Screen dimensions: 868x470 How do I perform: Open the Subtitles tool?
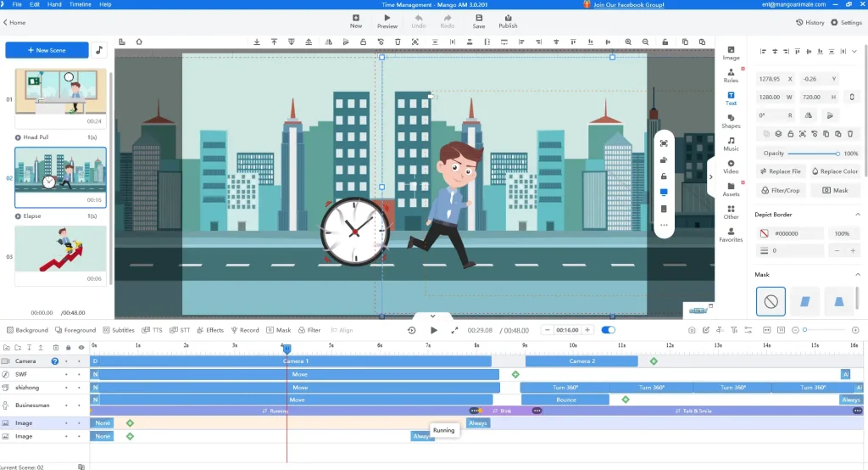pos(119,330)
